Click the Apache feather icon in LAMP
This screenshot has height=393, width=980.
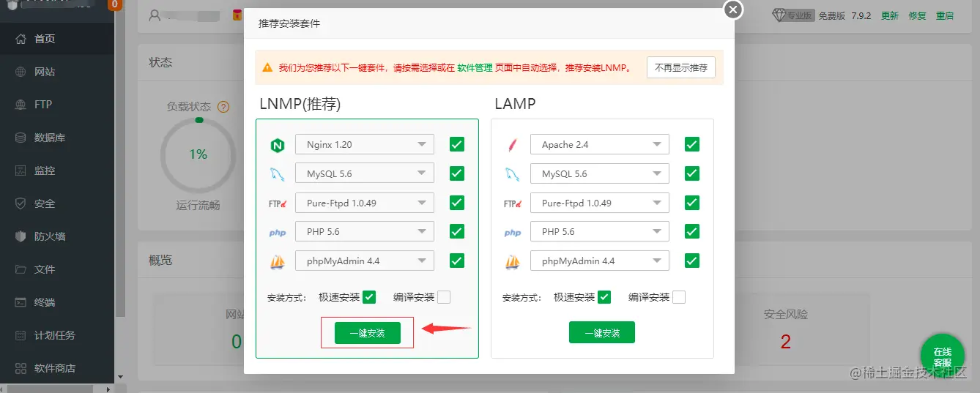(x=513, y=145)
